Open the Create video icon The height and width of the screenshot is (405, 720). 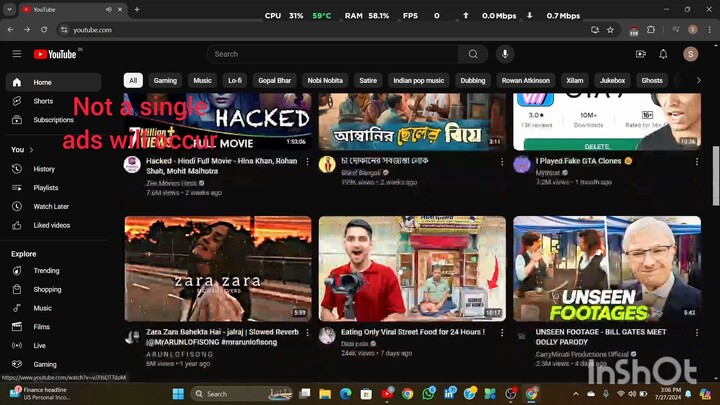click(x=641, y=54)
